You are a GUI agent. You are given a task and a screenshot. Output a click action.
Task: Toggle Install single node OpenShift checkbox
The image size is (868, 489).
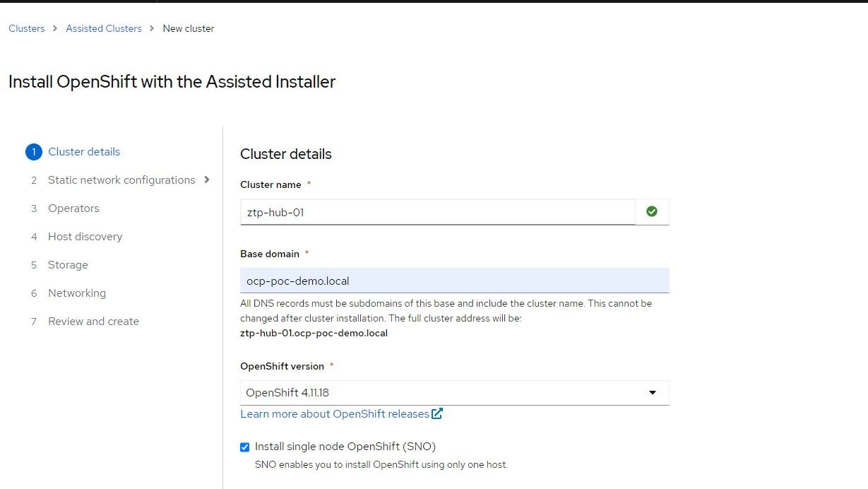click(x=245, y=447)
